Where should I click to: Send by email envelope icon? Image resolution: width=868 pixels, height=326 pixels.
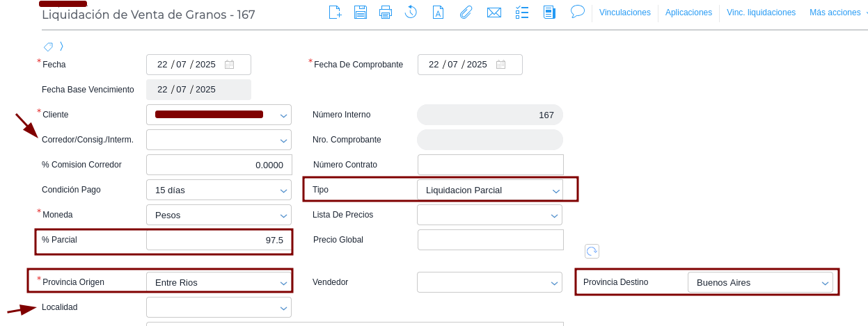point(494,12)
